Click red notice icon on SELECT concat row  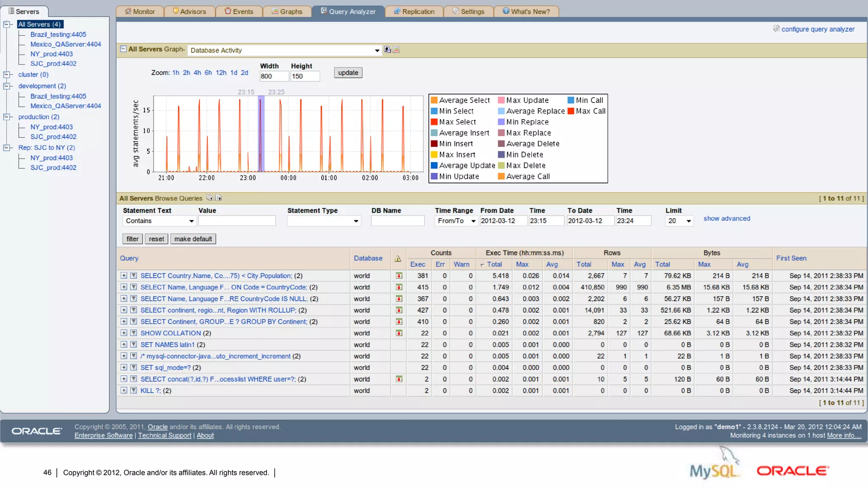click(x=399, y=379)
